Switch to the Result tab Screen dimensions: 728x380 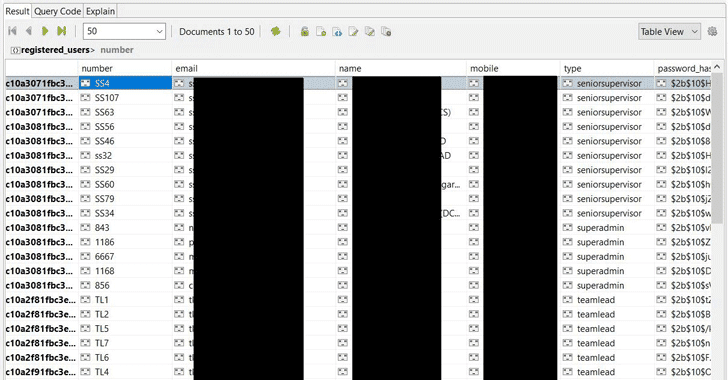(17, 11)
